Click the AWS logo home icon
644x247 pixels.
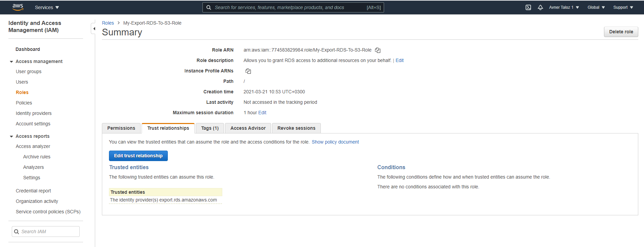[17, 7]
